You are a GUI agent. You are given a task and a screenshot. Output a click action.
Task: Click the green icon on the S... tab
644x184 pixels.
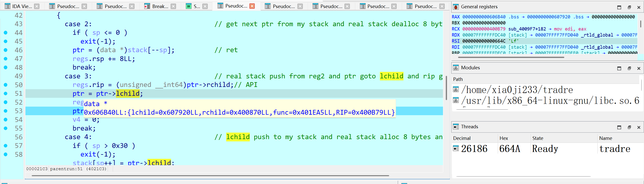189,6
